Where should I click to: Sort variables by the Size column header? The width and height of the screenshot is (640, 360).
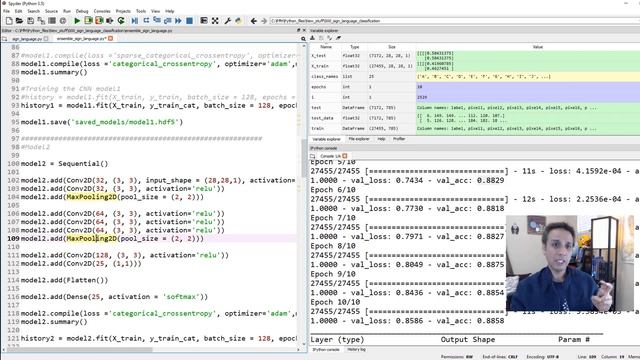(x=392, y=47)
